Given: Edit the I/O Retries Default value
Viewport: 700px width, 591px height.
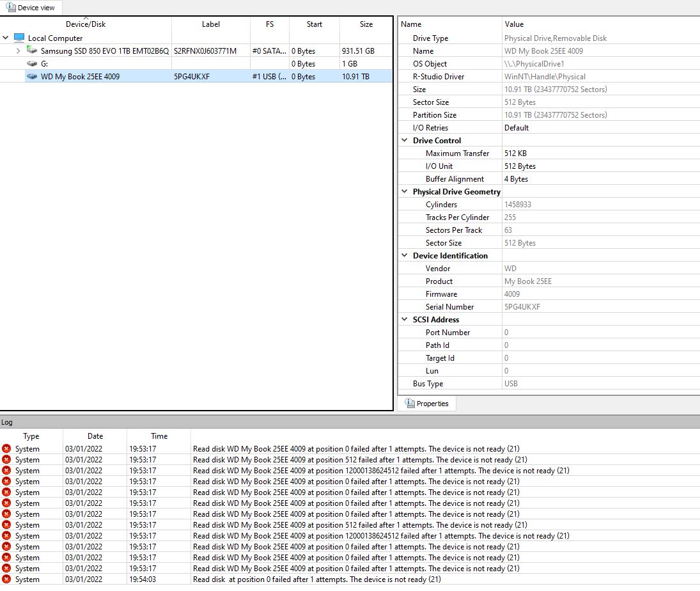Looking at the screenshot, I should (x=601, y=128).
